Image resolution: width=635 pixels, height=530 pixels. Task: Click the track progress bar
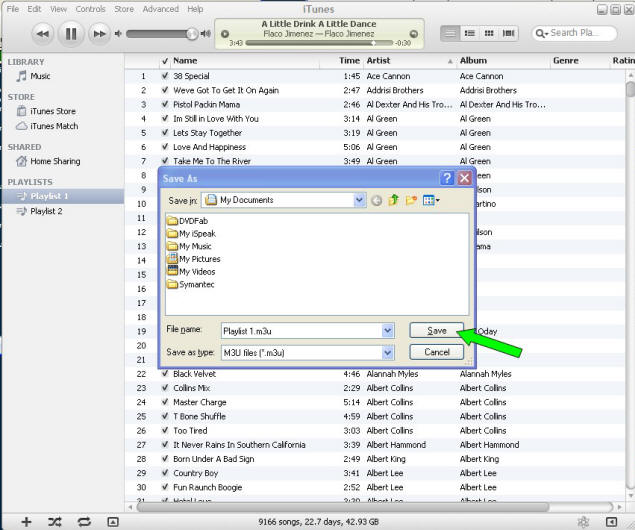click(x=319, y=43)
